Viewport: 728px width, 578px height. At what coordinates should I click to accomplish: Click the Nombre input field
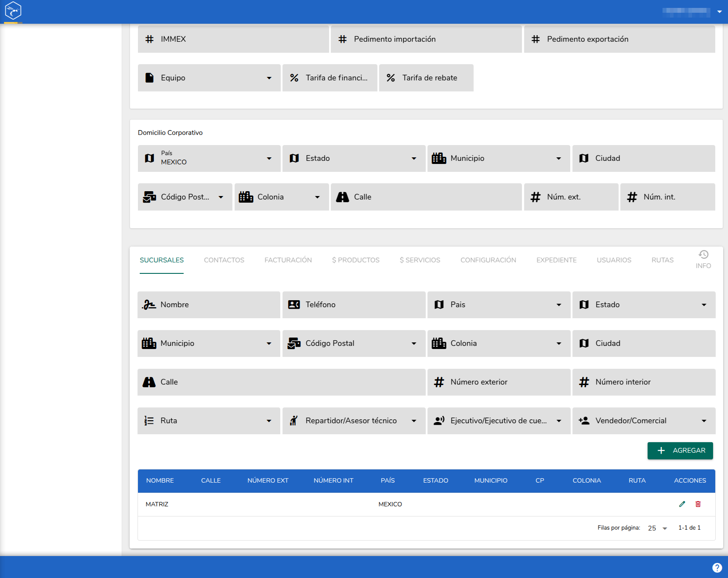(209, 305)
